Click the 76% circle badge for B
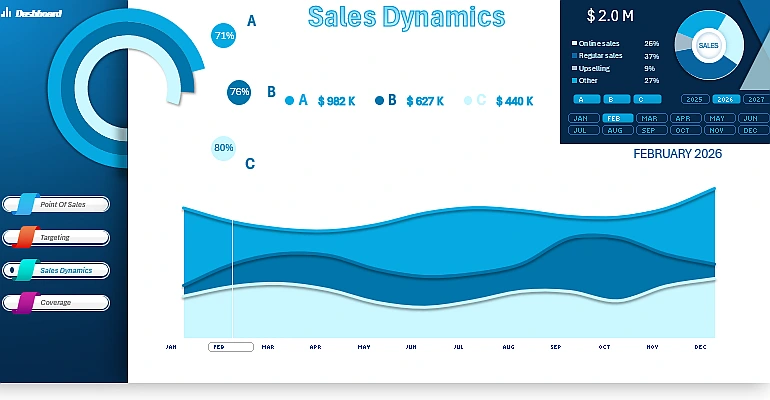The image size is (770, 400). point(239,92)
